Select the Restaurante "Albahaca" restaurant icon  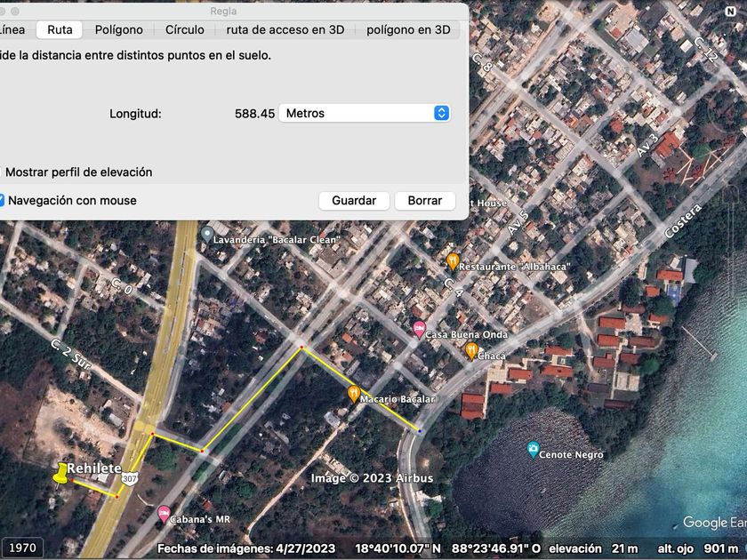[453, 261]
